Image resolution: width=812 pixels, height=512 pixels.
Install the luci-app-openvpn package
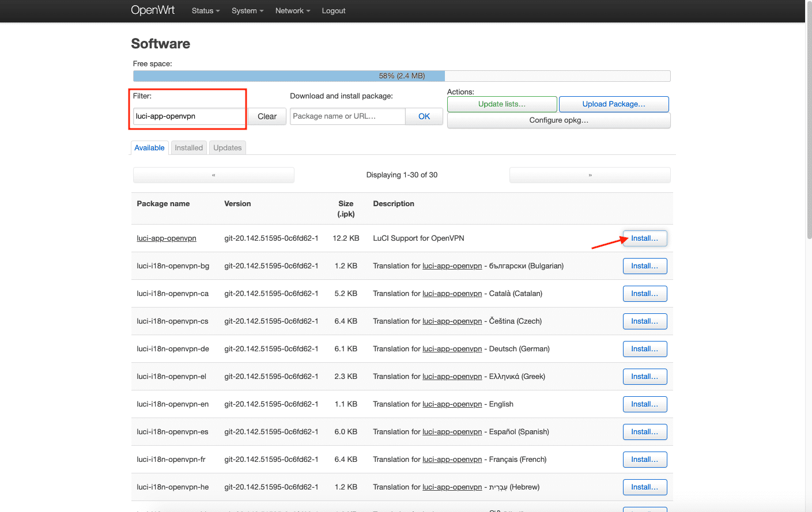point(644,238)
